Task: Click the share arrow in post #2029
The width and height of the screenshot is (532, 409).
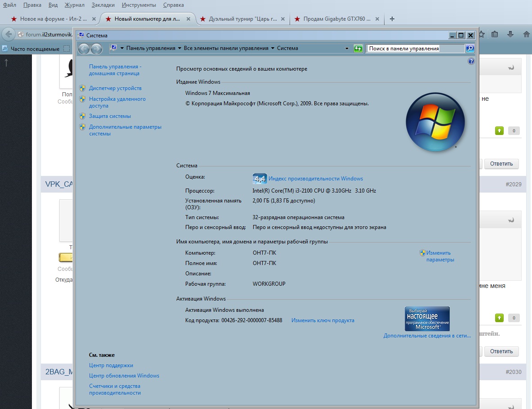Action: 510,220
